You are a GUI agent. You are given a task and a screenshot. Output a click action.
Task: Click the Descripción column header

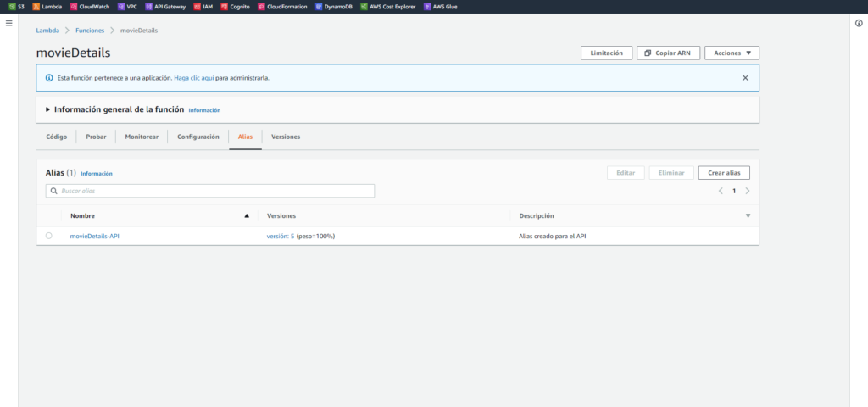coord(537,216)
